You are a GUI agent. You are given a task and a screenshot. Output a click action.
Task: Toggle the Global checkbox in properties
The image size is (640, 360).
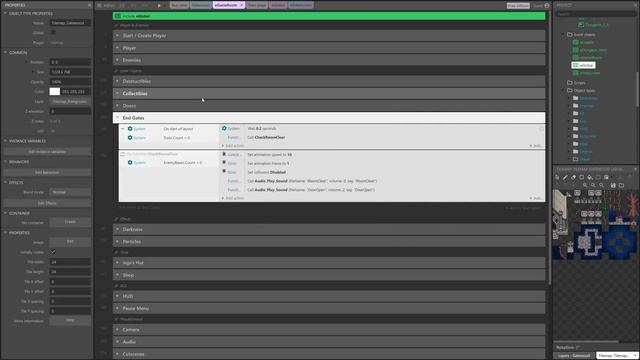53,33
